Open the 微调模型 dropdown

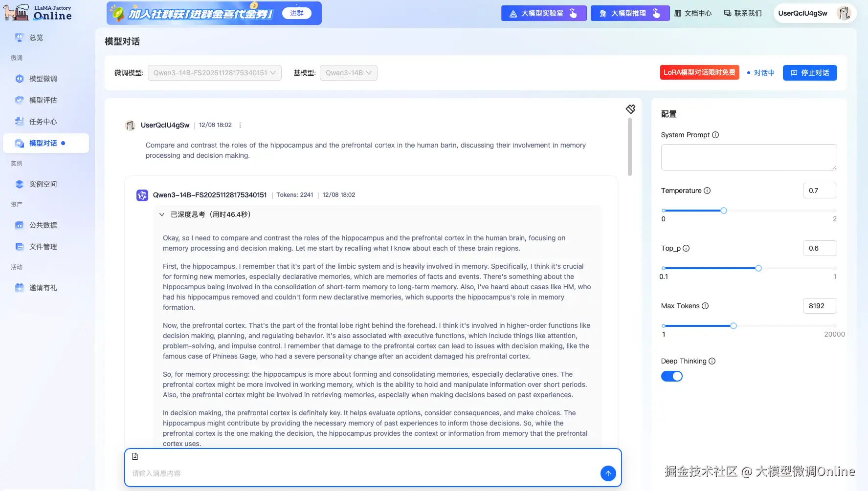click(215, 73)
